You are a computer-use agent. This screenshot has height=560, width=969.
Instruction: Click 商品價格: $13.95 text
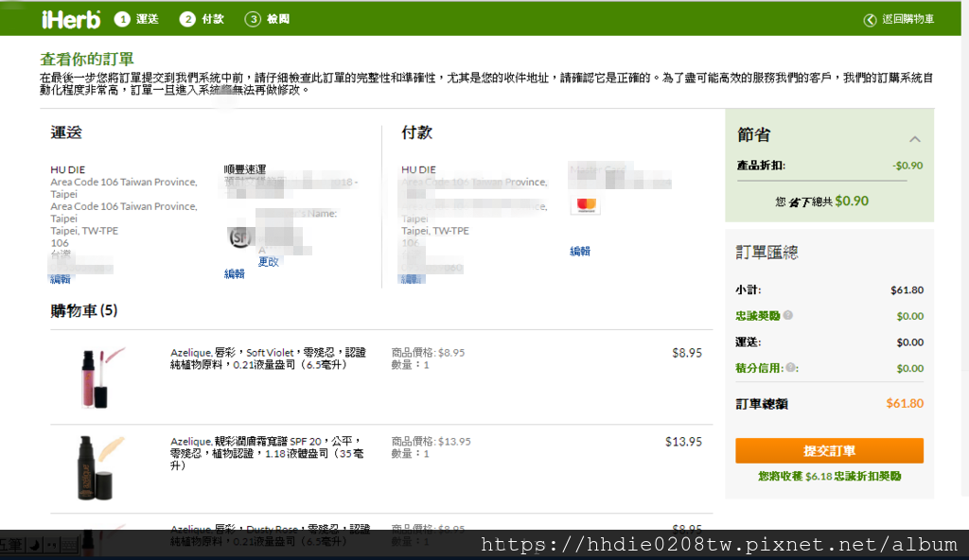pos(431,442)
